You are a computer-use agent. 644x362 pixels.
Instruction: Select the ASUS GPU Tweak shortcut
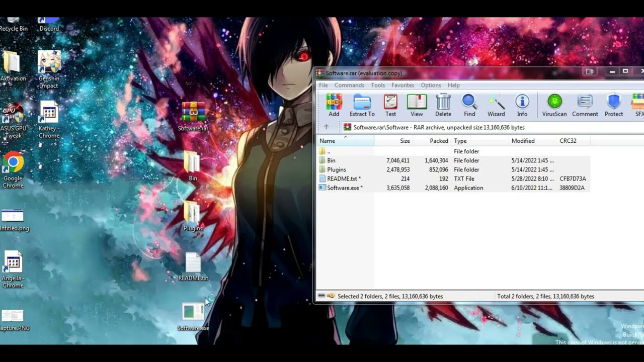[x=13, y=121]
